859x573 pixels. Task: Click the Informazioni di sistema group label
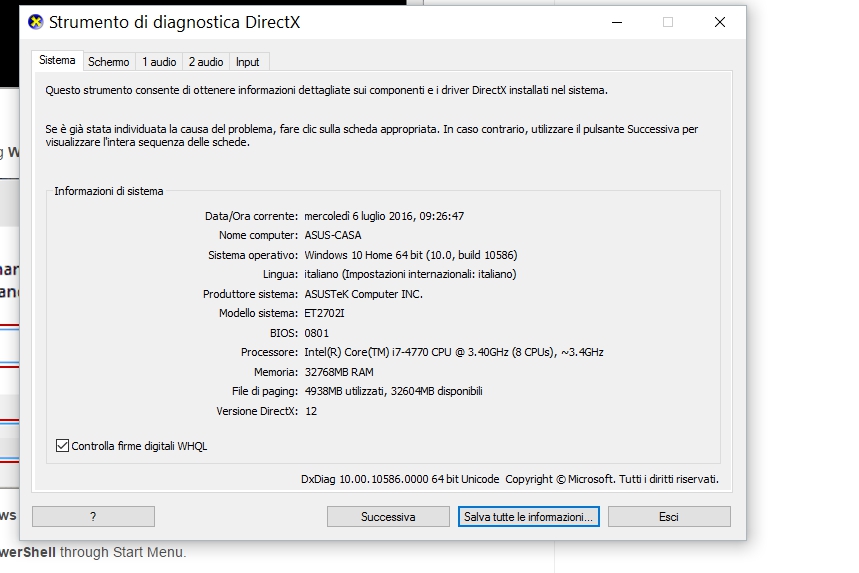coord(108,191)
